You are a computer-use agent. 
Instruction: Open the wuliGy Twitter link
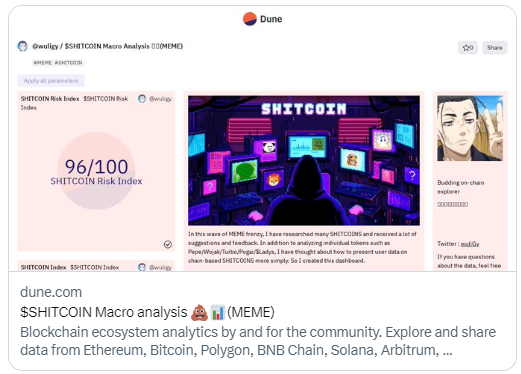[470, 244]
